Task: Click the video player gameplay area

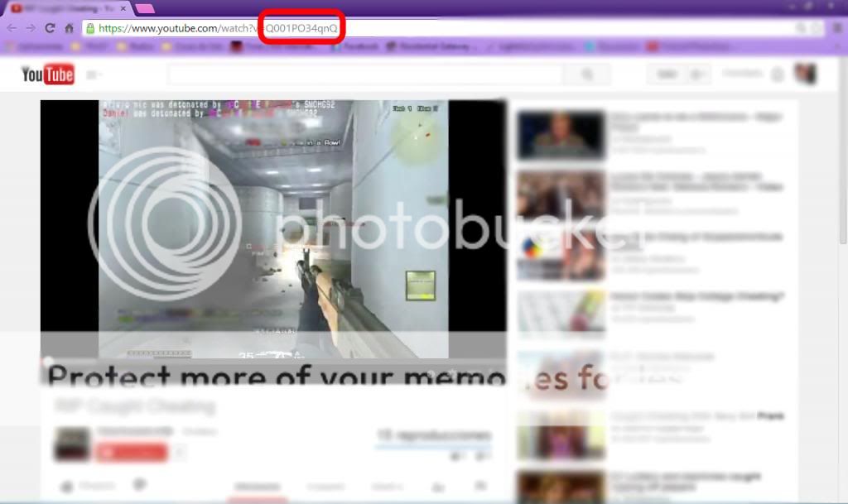Action: [x=273, y=229]
